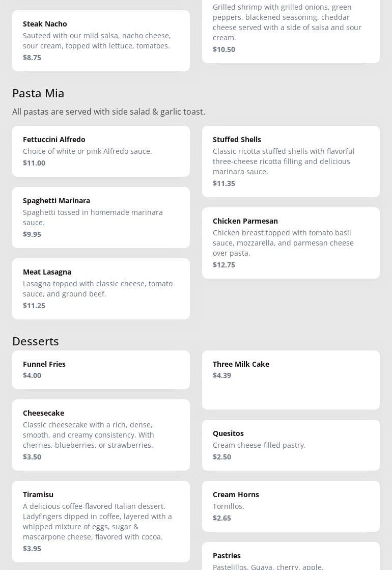
Task: Choose the Three Milk Cake dessert
Action: (x=291, y=379)
